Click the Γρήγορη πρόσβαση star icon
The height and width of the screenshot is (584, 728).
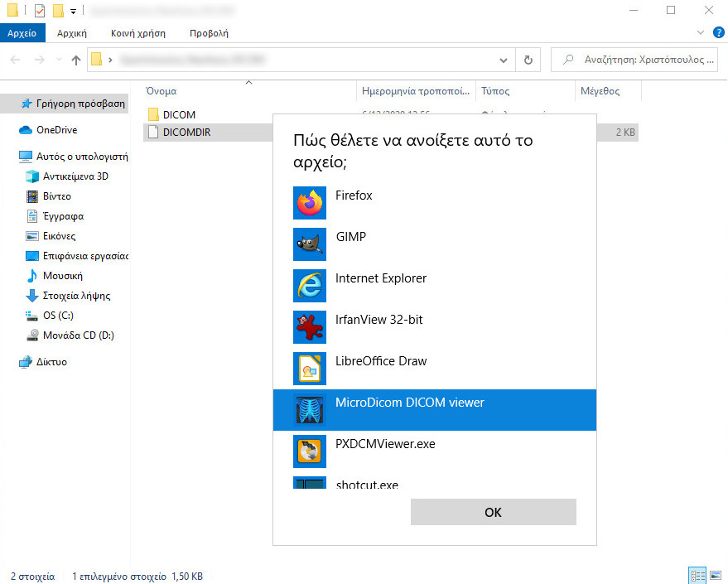pyautogui.click(x=27, y=104)
